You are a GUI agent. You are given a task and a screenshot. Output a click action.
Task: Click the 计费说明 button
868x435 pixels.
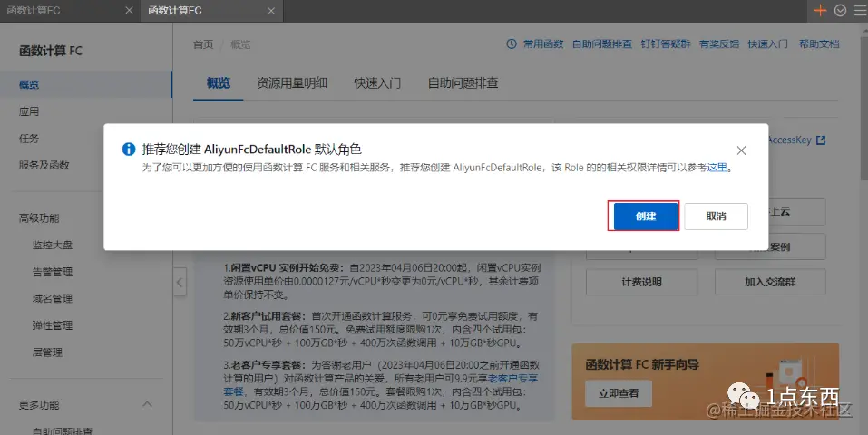click(x=641, y=282)
